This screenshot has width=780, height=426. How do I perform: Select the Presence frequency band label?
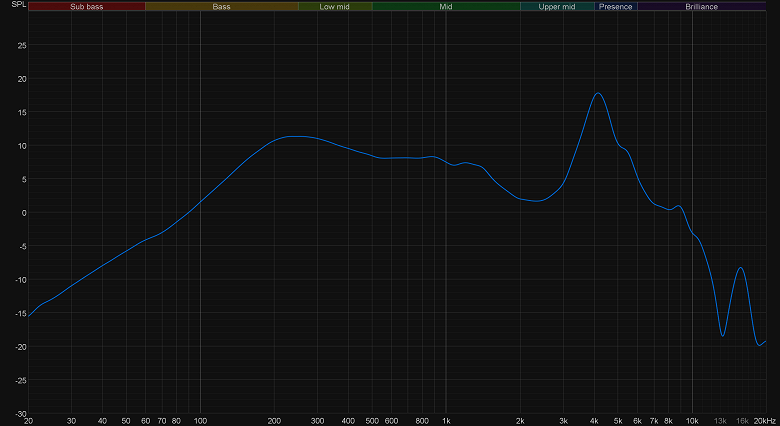tap(616, 6)
